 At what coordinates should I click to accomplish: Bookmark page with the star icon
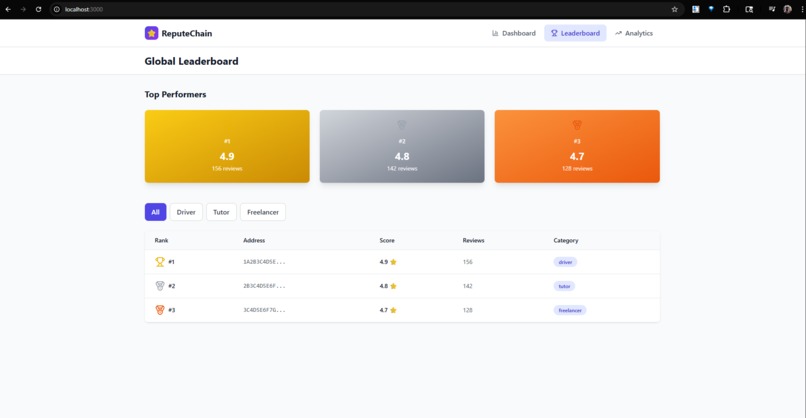pyautogui.click(x=674, y=9)
